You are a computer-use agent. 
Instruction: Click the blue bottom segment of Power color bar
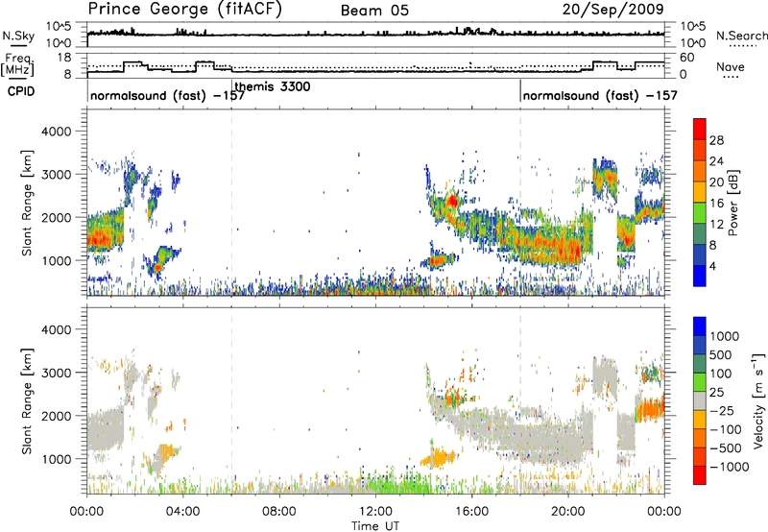[x=700, y=276]
